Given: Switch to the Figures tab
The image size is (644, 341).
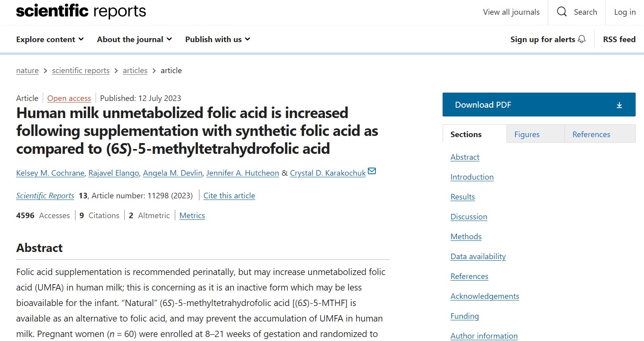Looking at the screenshot, I should pos(527,134).
